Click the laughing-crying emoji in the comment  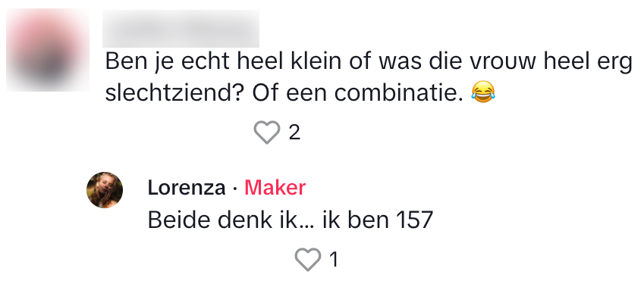(483, 92)
